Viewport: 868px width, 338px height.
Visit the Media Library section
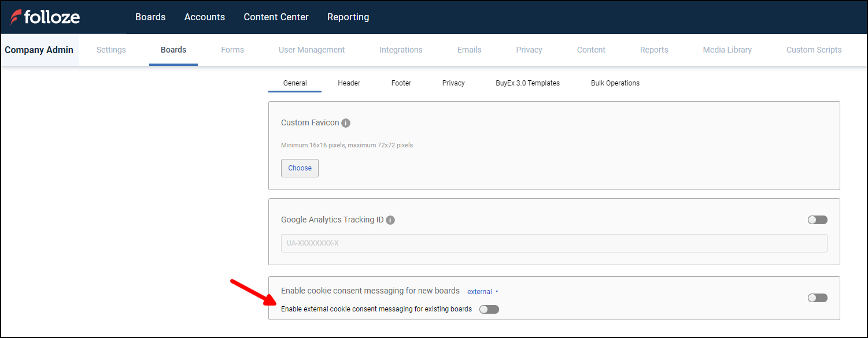(727, 50)
